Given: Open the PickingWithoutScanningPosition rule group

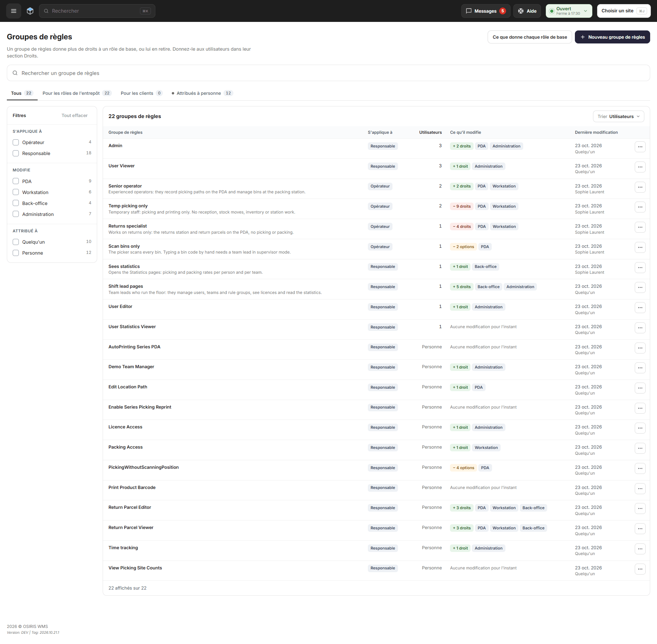Looking at the screenshot, I should pyautogui.click(x=143, y=467).
